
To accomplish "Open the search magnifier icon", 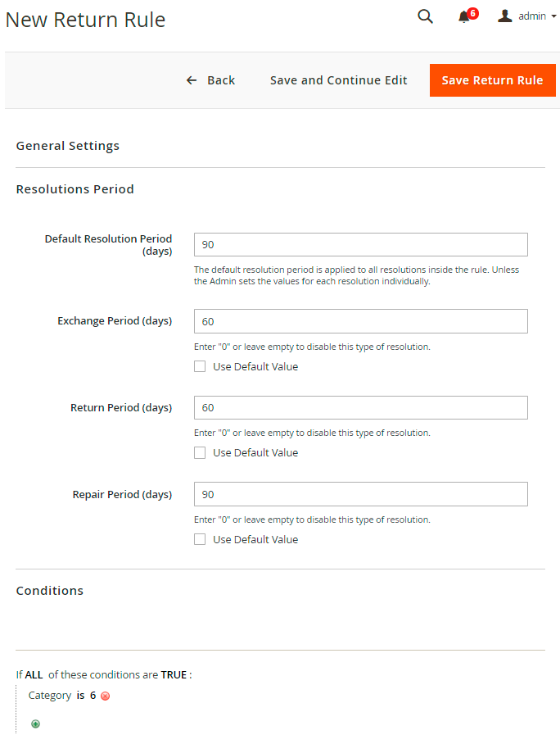I will (425, 16).
